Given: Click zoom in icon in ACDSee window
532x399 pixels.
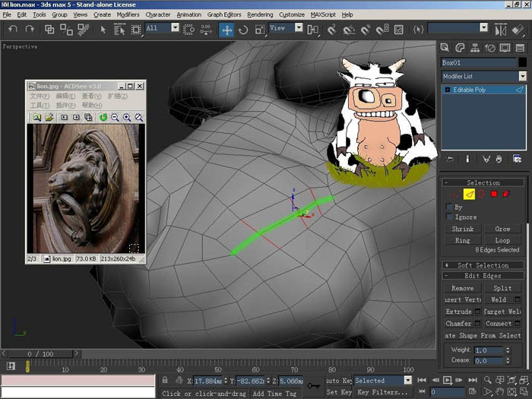Looking at the screenshot, I should point(127,117).
